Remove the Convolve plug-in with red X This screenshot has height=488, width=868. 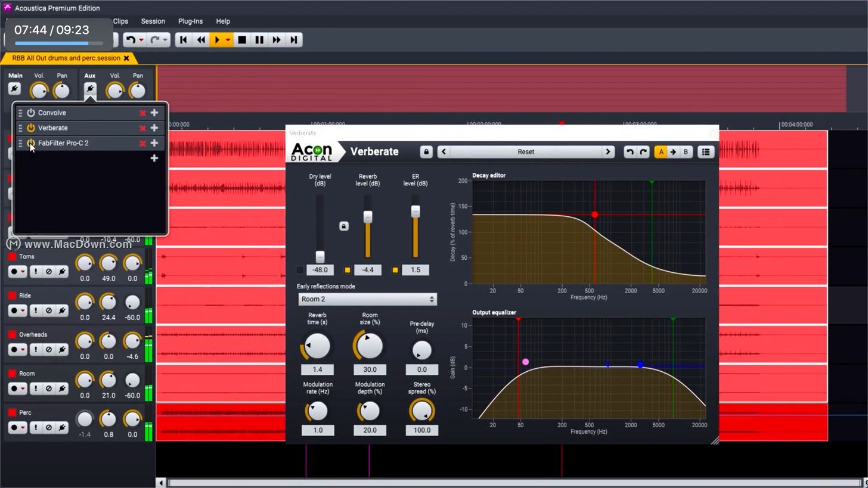point(142,113)
